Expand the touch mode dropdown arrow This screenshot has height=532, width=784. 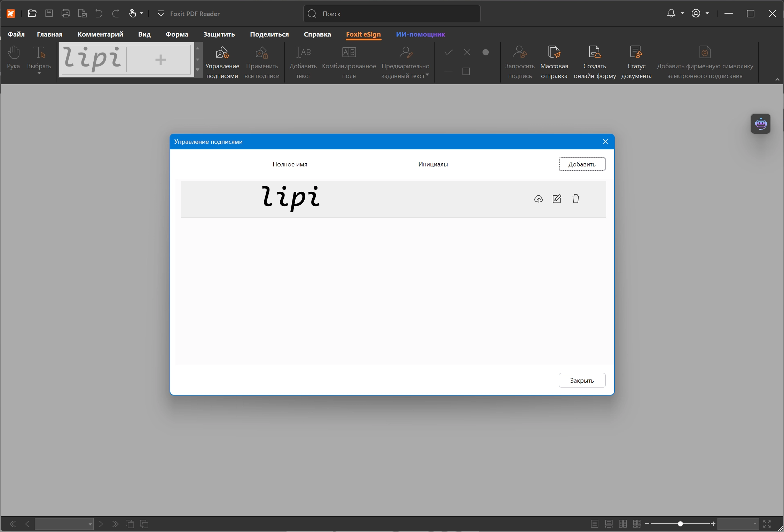coord(142,14)
